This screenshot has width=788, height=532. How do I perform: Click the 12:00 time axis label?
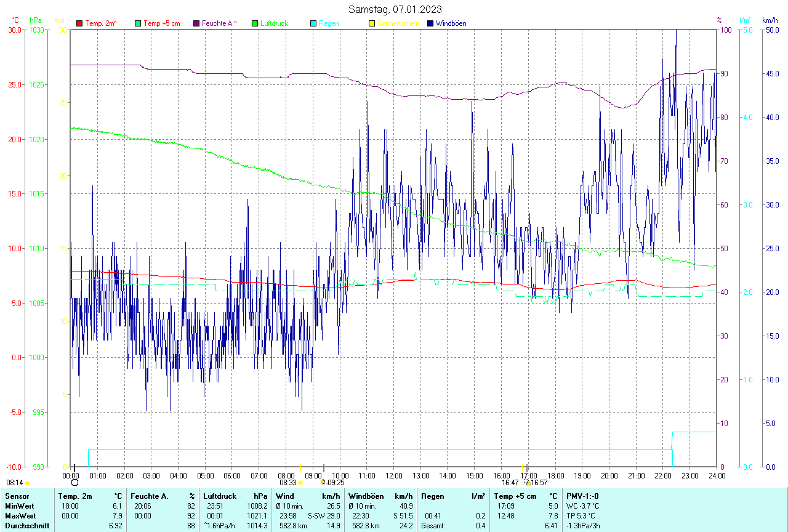[x=394, y=475]
